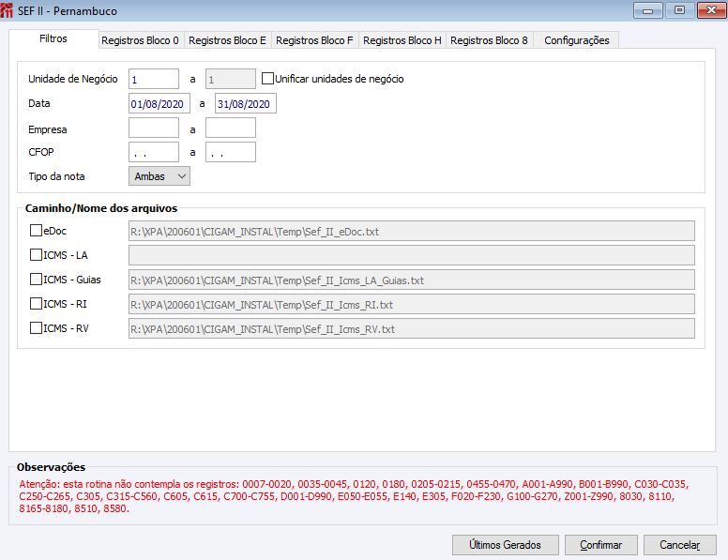728x560 pixels.
Task: Click the end date field 31/08/2020
Action: (x=246, y=103)
